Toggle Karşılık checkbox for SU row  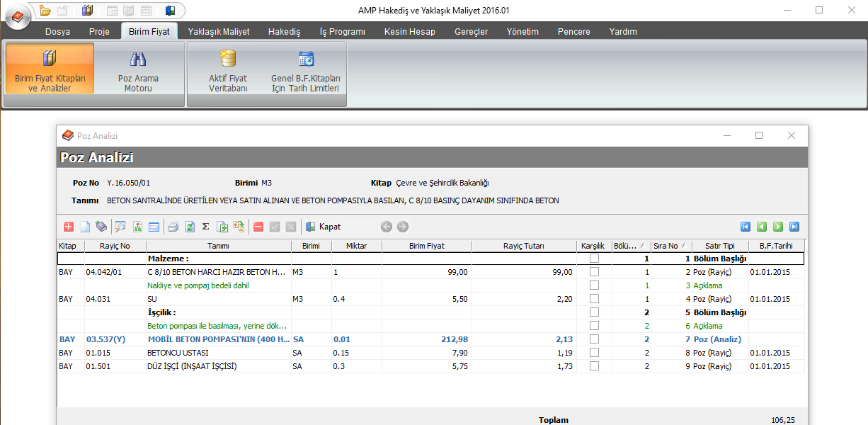coord(595,299)
